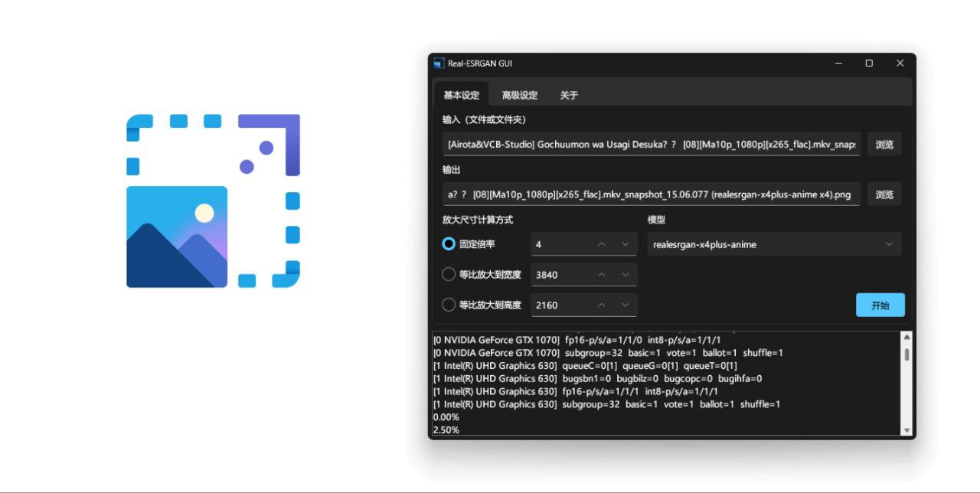Select the 等比放大到宽度 radio button

(449, 275)
